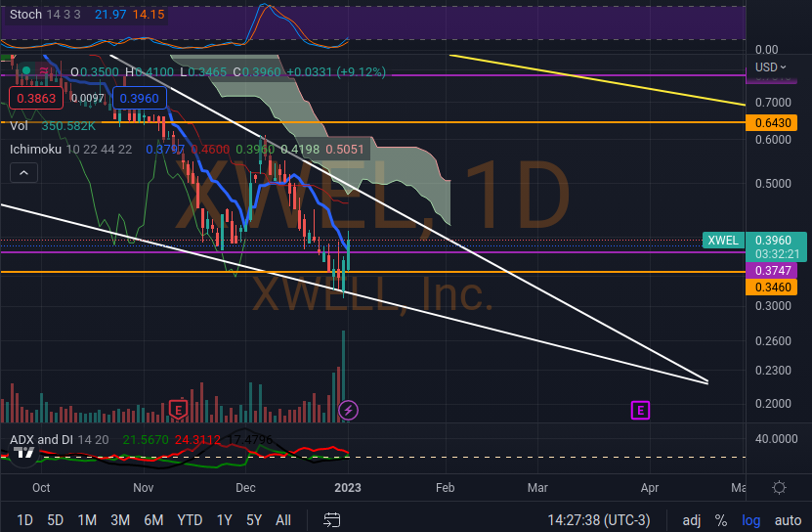Select the 5Y time range
Viewport: 812px width, 532px height.
[254, 519]
